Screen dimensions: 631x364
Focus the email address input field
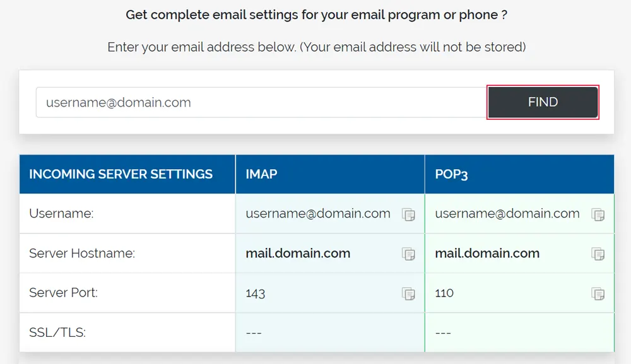(x=260, y=103)
